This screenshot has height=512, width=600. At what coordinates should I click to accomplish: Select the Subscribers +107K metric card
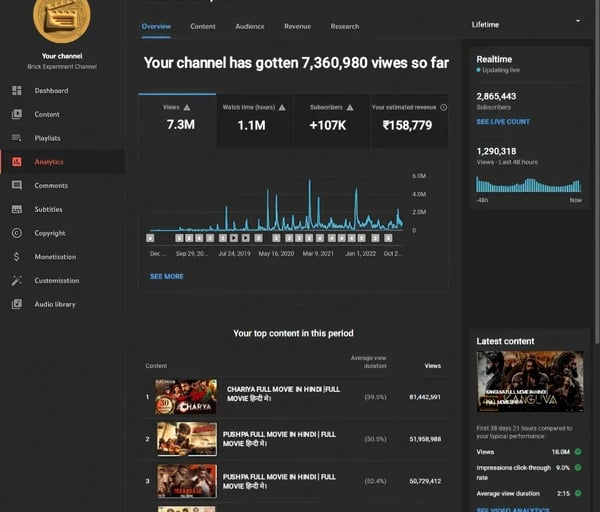(x=331, y=121)
